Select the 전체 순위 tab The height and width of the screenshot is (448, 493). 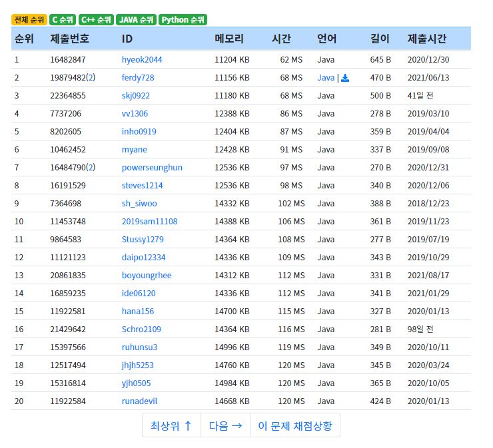point(29,20)
